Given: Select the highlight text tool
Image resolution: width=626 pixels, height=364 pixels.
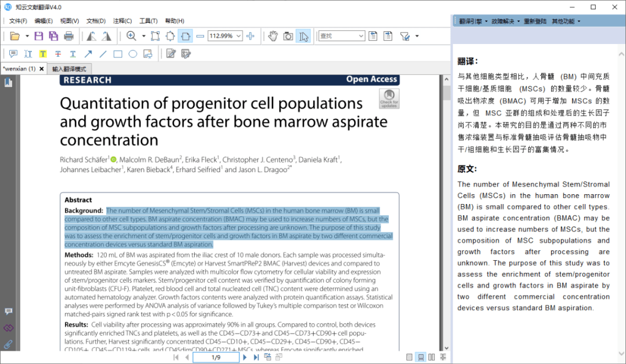Looking at the screenshot, I should 43,54.
